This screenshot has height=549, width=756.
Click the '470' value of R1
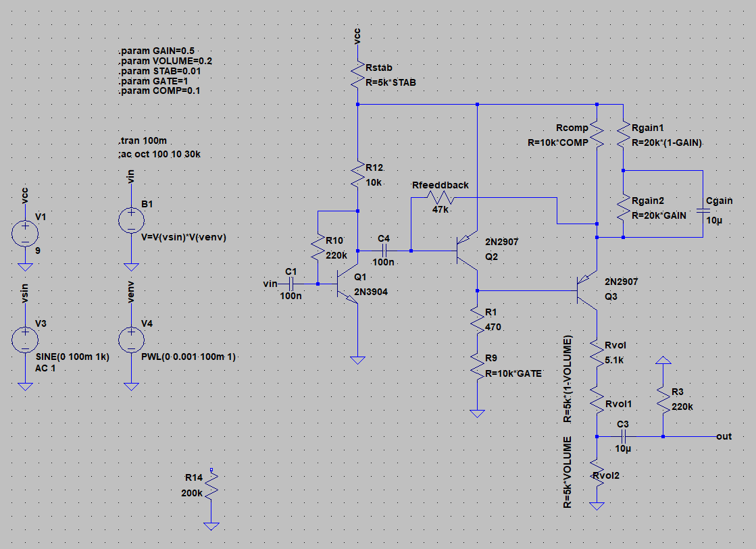click(x=493, y=327)
